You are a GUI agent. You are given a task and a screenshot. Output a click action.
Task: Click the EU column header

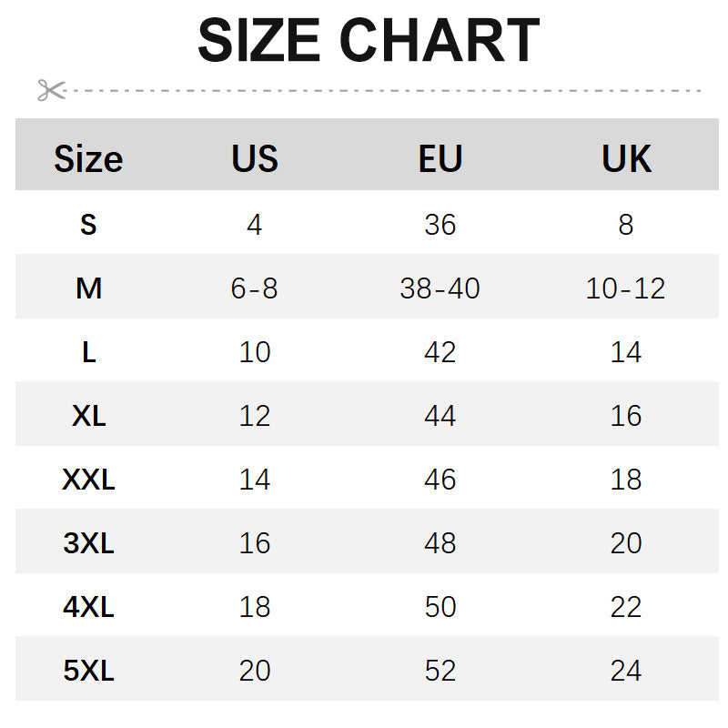click(x=440, y=159)
